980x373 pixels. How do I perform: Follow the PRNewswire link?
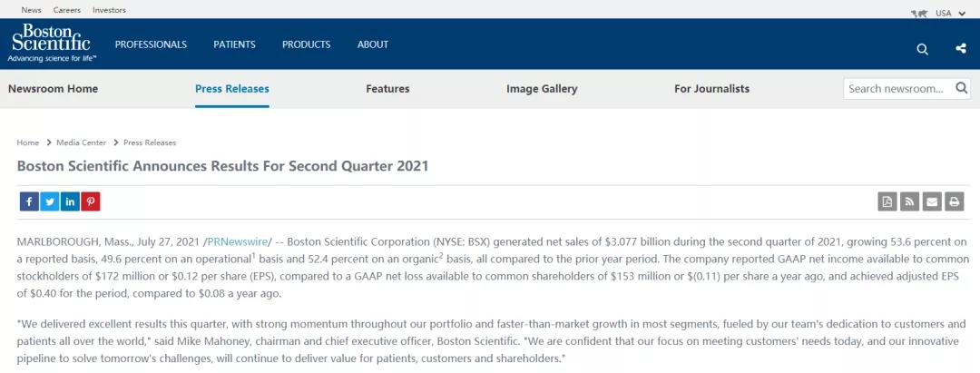(238, 241)
